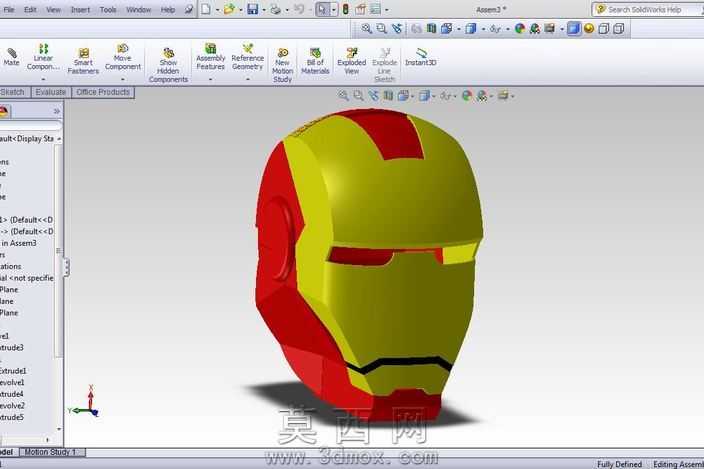Viewport: 704px width, 469px height.
Task: Click the appearance tab icon in feature panel
Action: [x=4, y=111]
